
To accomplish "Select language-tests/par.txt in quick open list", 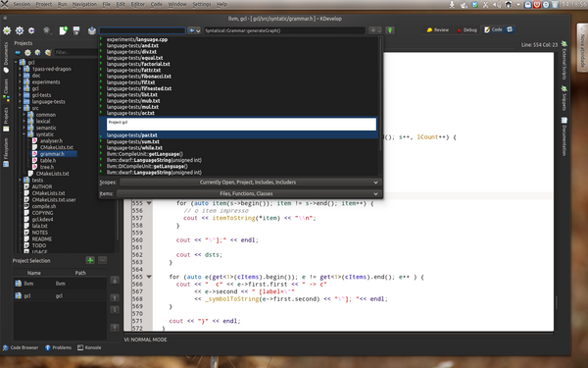I will point(238,135).
